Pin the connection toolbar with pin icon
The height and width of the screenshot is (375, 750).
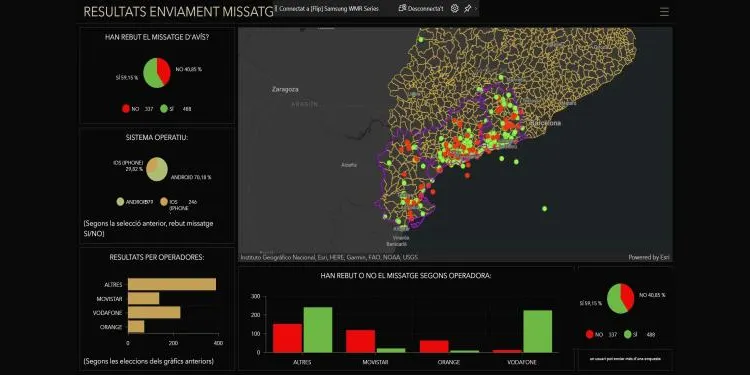[467, 9]
